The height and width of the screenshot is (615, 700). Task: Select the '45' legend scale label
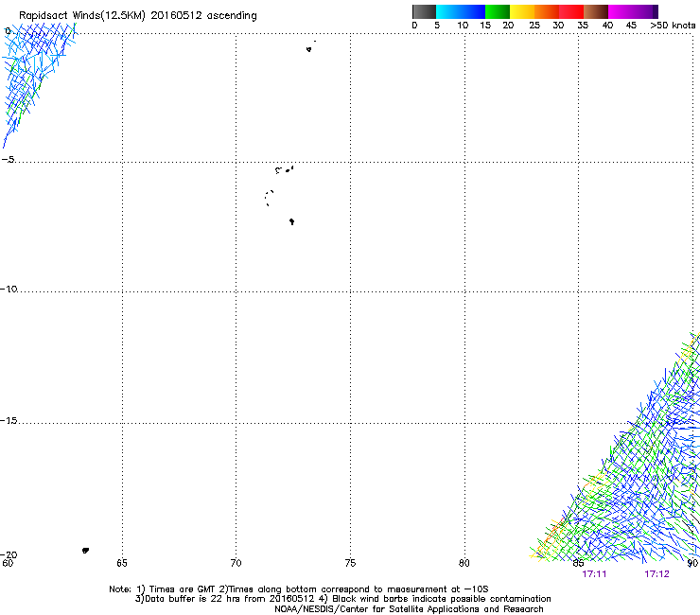[x=631, y=26]
